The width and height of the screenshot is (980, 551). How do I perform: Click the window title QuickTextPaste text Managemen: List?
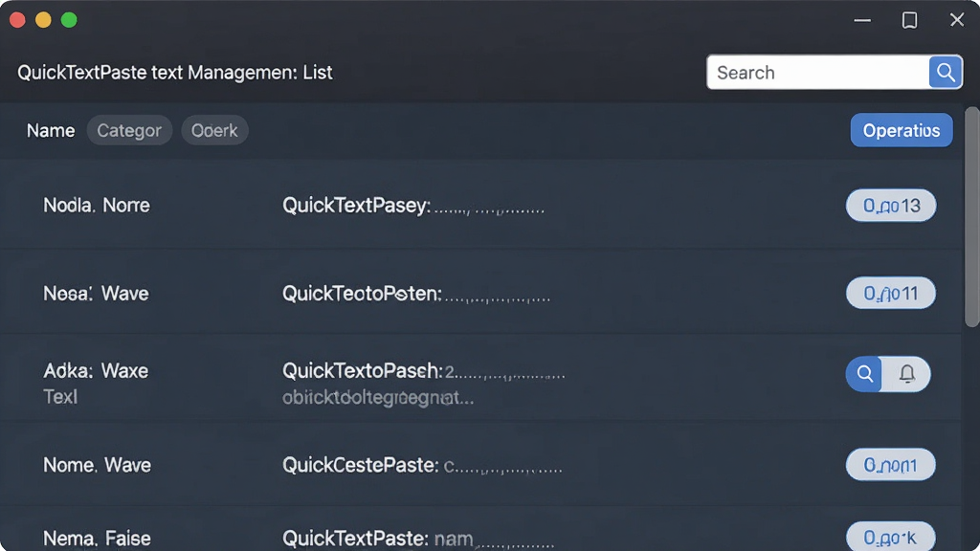(x=175, y=73)
